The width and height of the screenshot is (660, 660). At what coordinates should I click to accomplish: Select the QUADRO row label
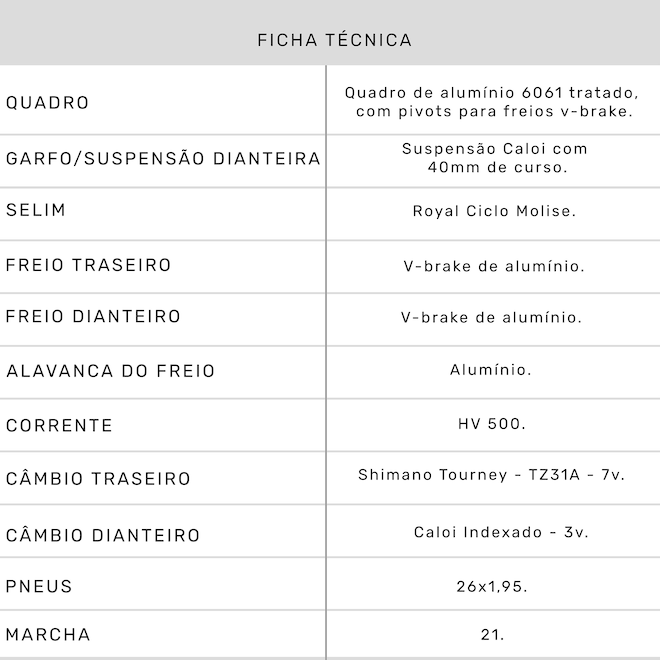[x=48, y=103]
